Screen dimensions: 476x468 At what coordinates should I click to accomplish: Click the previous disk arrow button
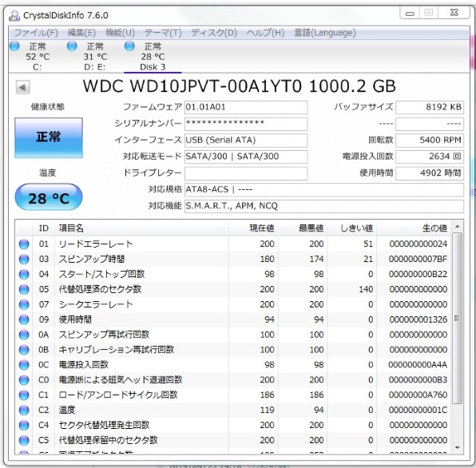click(x=23, y=87)
